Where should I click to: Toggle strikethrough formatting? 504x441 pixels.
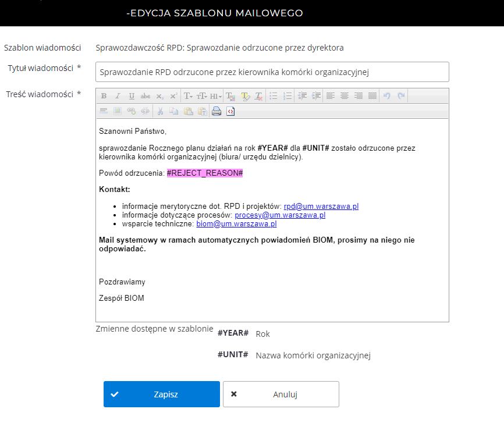coord(145,96)
